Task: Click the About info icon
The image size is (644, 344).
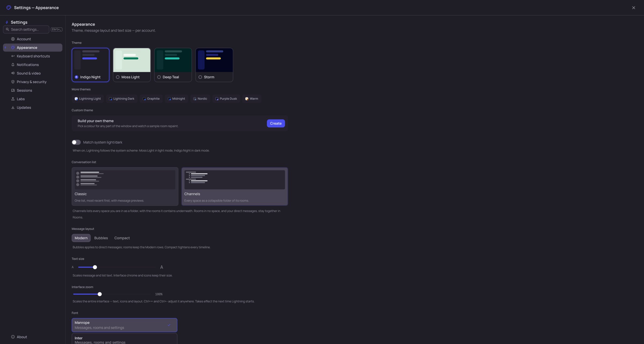Action: click(13, 337)
